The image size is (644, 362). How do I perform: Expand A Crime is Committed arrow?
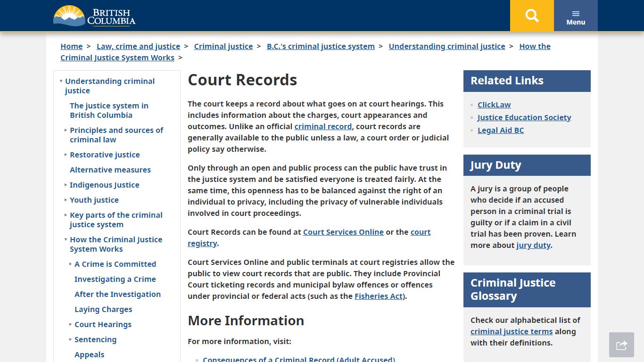[x=70, y=264]
